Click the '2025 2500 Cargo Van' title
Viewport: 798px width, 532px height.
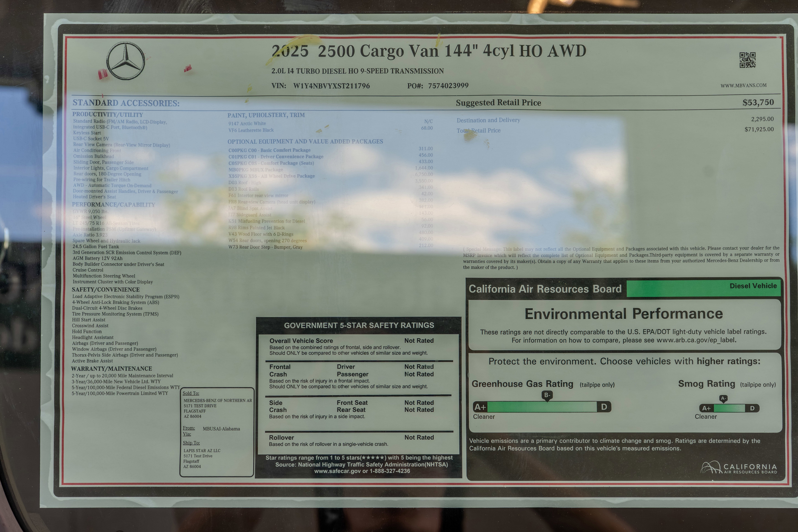point(429,51)
